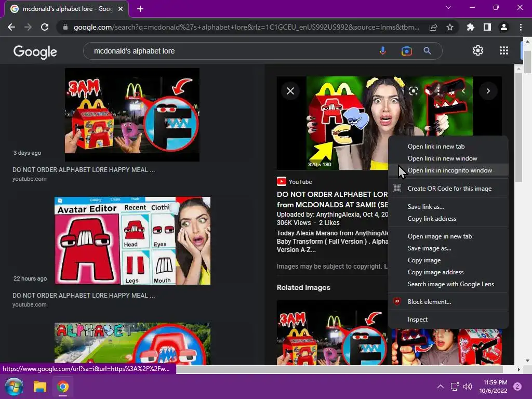Search by image with camera icon
The height and width of the screenshot is (399, 532).
[406, 51]
